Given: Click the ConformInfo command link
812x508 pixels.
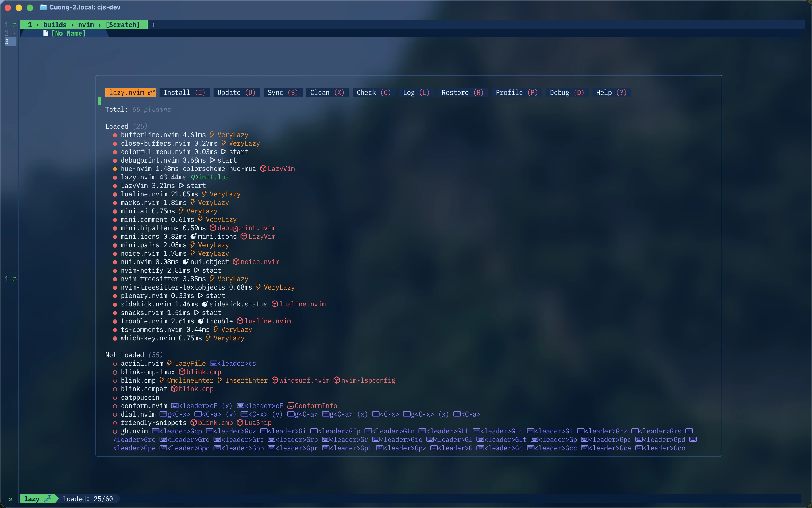Looking at the screenshot, I should coord(316,406).
